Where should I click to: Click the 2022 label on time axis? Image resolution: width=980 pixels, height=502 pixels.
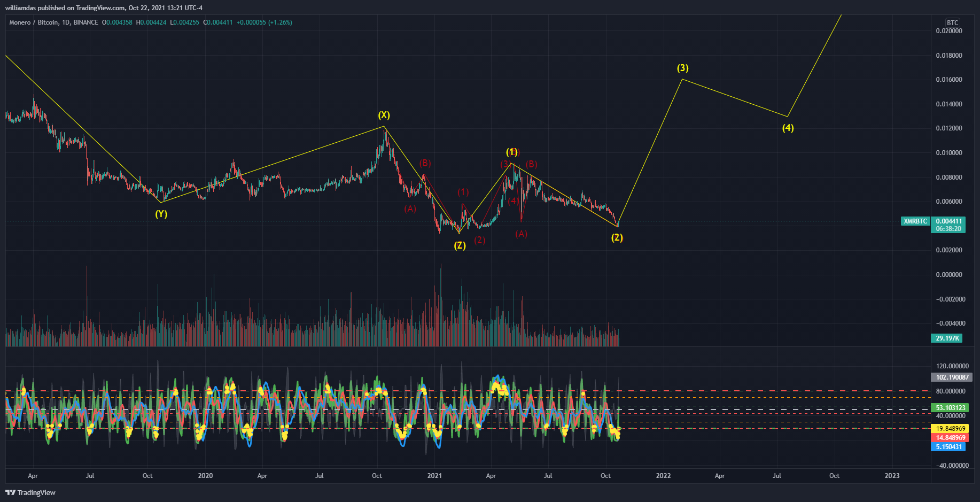point(663,476)
